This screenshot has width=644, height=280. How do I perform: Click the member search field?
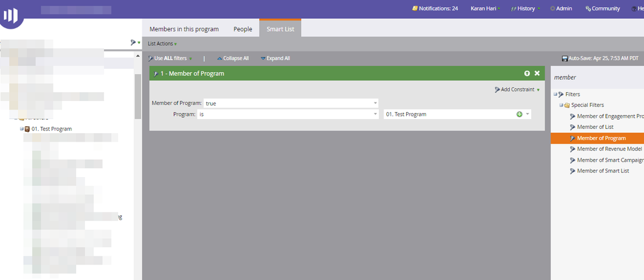coord(598,77)
